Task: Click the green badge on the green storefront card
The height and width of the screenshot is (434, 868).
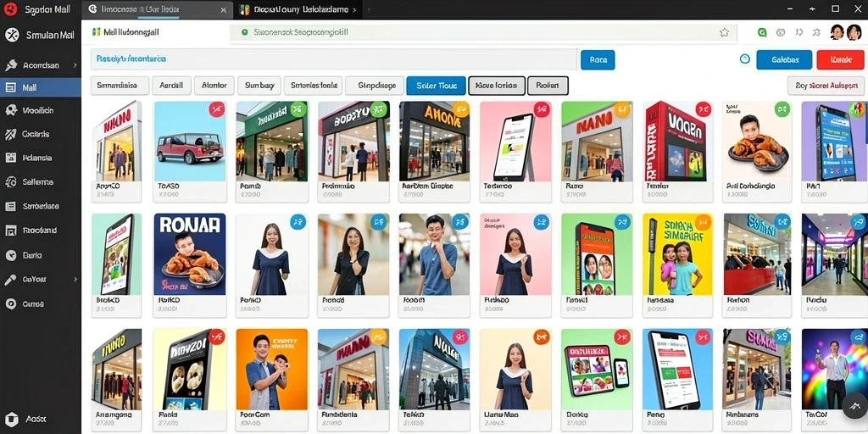Action: pyautogui.click(x=298, y=109)
